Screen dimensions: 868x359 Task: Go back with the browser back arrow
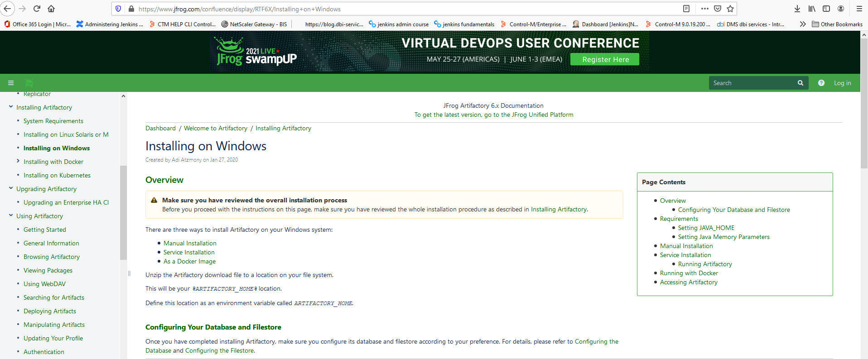[x=7, y=9]
